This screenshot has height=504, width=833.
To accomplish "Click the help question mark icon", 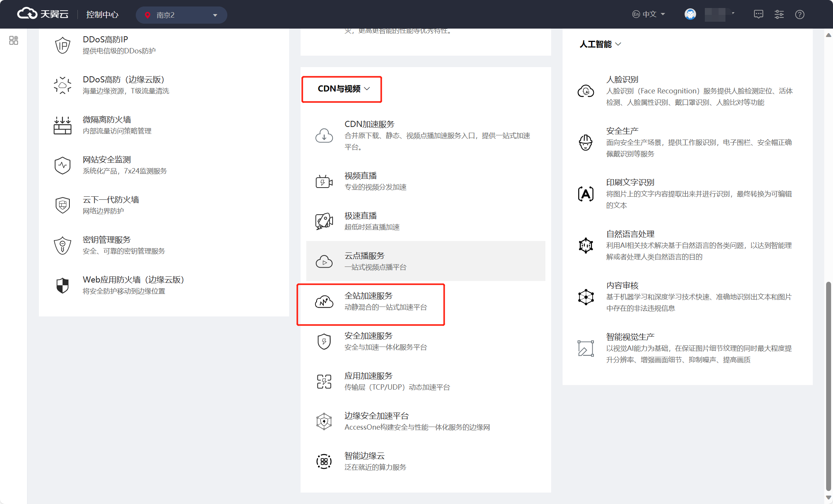I will (x=799, y=14).
